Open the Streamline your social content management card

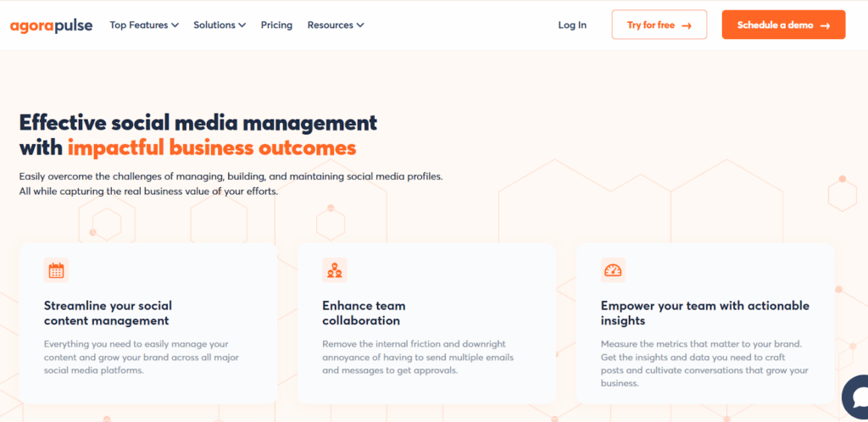tap(147, 323)
